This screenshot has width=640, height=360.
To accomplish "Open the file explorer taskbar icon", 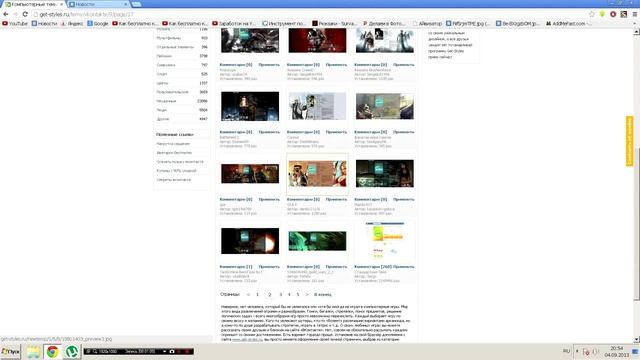I will (33, 351).
